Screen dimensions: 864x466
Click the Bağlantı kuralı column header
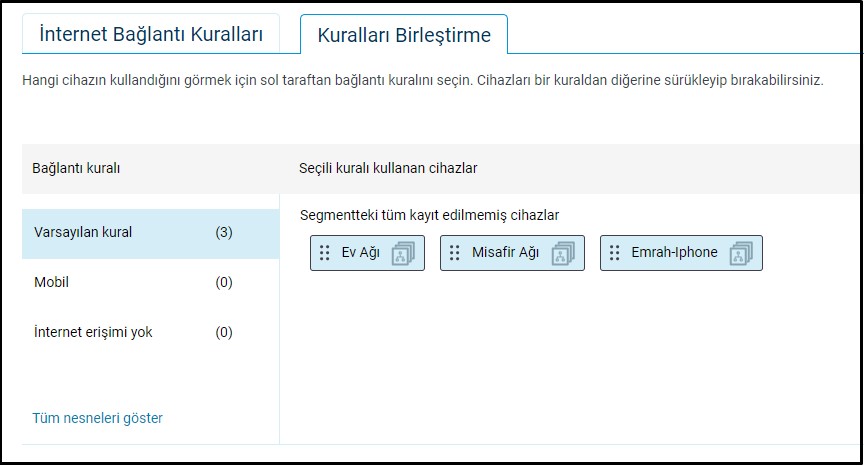77,168
